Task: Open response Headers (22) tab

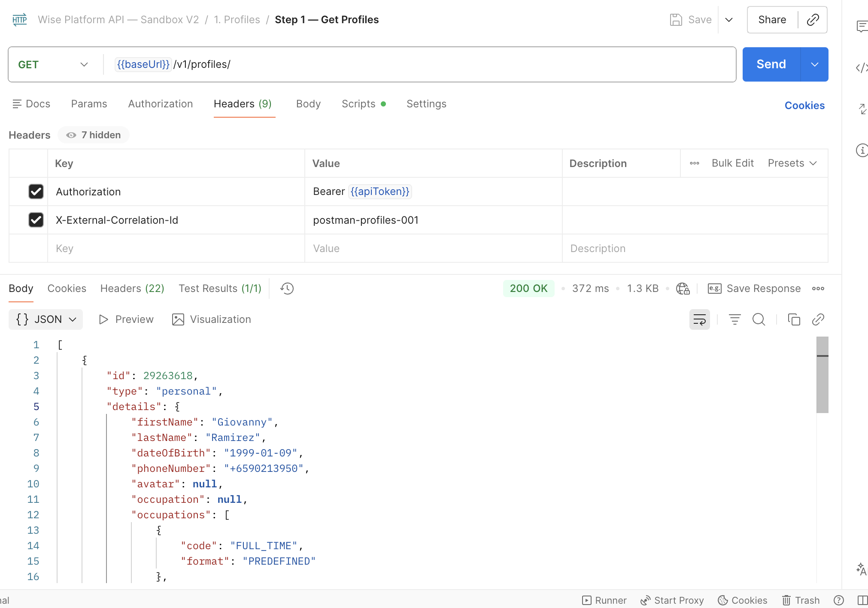Action: point(132,289)
